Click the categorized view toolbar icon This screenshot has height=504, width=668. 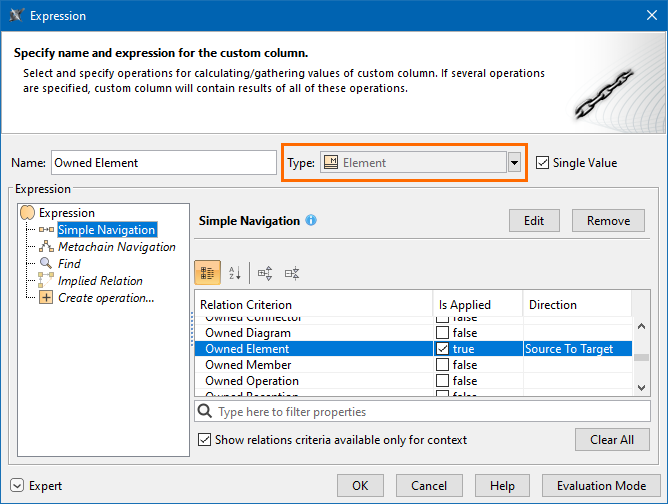(x=207, y=272)
